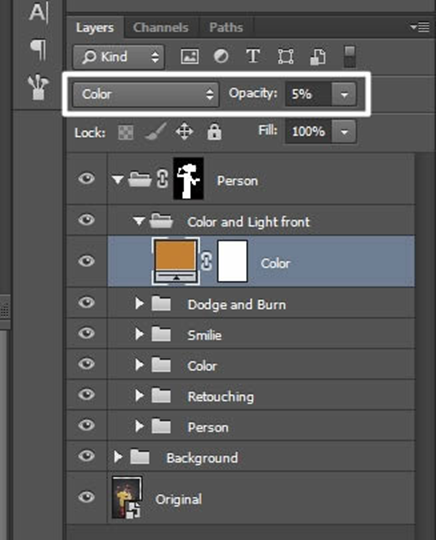Filter layers by pixel layer icon
436x540 pixels.
[190, 56]
